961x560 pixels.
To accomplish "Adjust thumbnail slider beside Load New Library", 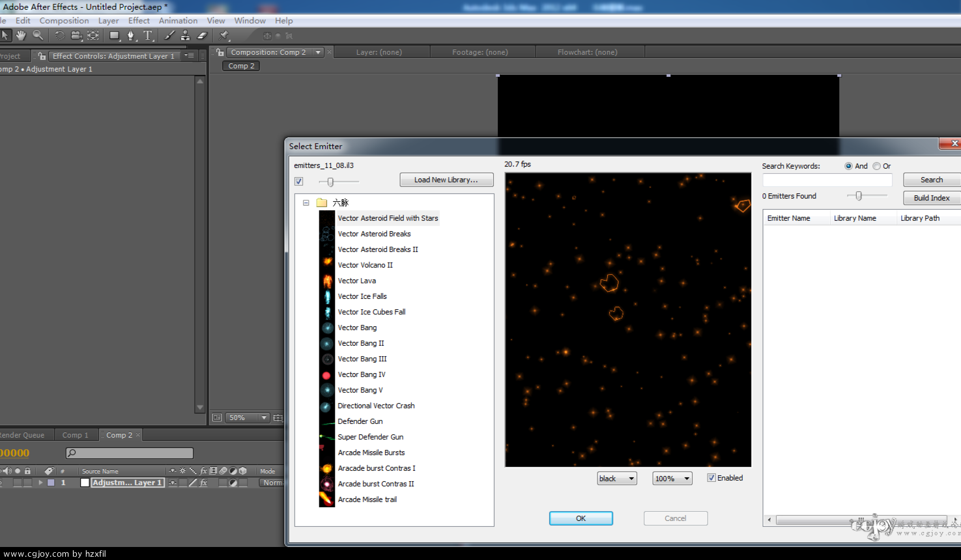I will [x=330, y=182].
